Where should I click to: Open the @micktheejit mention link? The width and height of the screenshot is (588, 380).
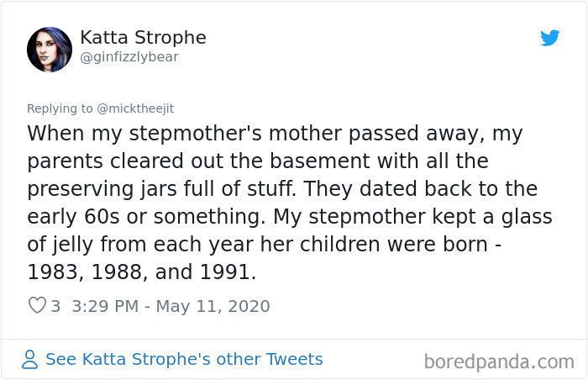click(x=134, y=108)
